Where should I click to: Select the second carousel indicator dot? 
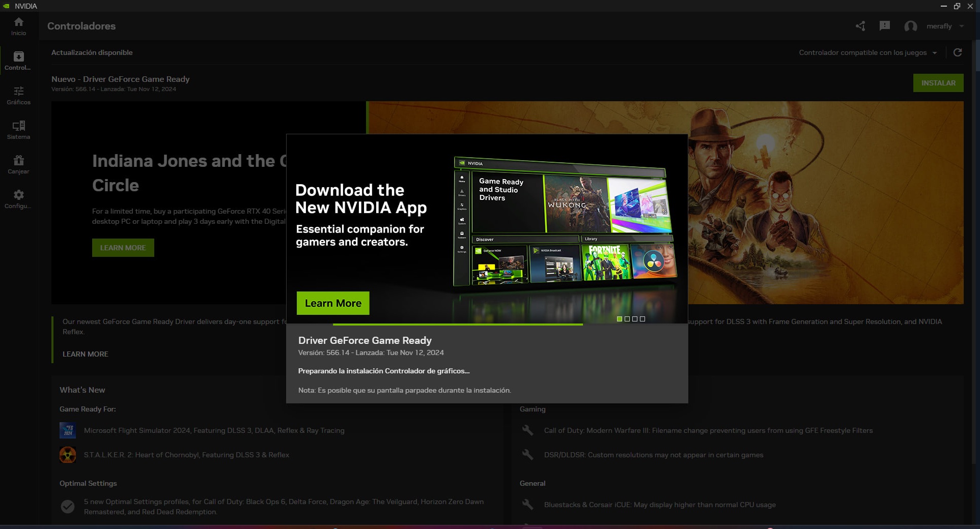point(627,319)
